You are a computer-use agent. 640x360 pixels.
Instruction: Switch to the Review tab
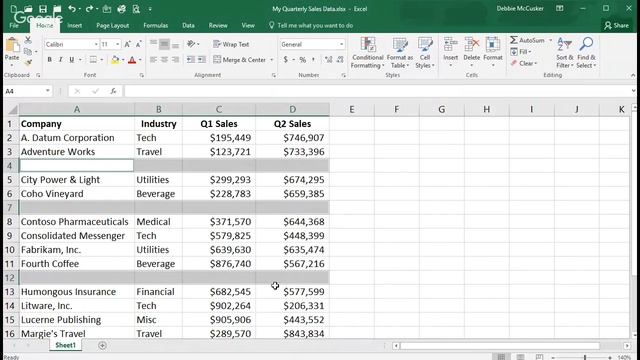coord(218,25)
